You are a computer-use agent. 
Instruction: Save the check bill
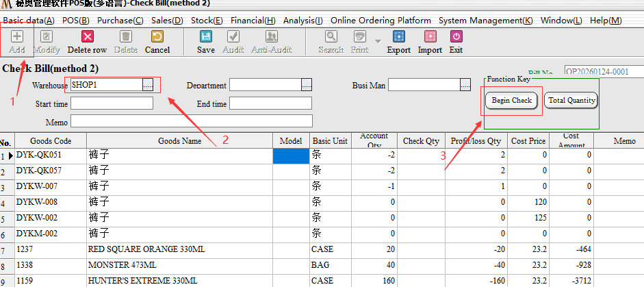tap(205, 38)
